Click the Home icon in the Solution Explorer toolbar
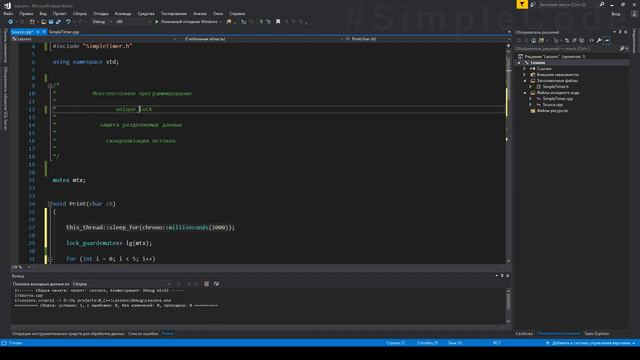Viewport: 640px width, 360px height. pyautogui.click(x=533, y=40)
